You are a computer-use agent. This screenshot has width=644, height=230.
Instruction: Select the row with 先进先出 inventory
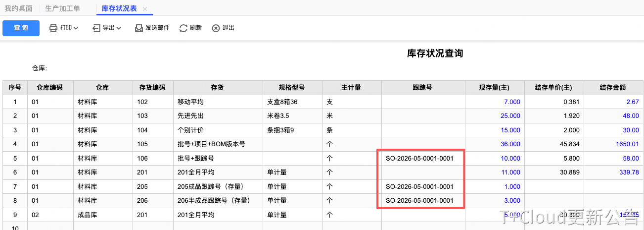pyautogui.click(x=322, y=116)
